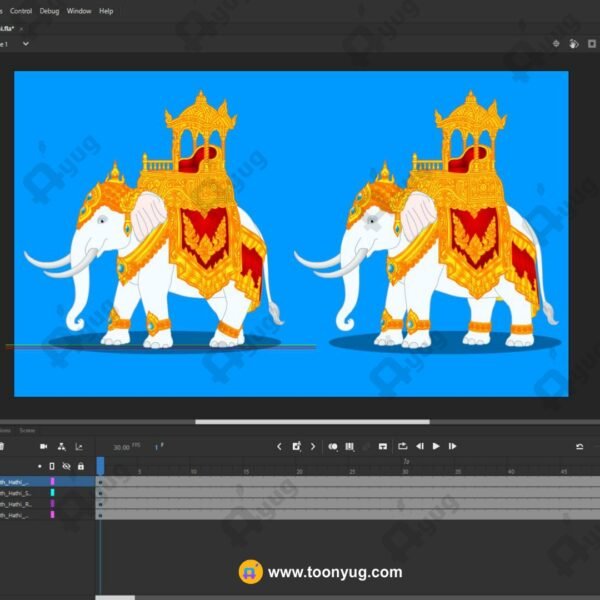Expand the scene selector dropdown
The width and height of the screenshot is (600, 600).
click(26, 44)
